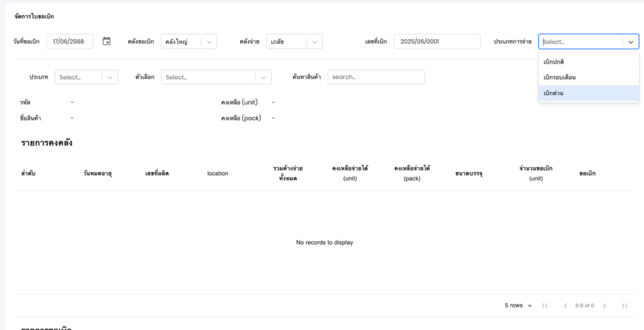Go to the previous page arrow
The image size is (644, 330).
click(565, 305)
